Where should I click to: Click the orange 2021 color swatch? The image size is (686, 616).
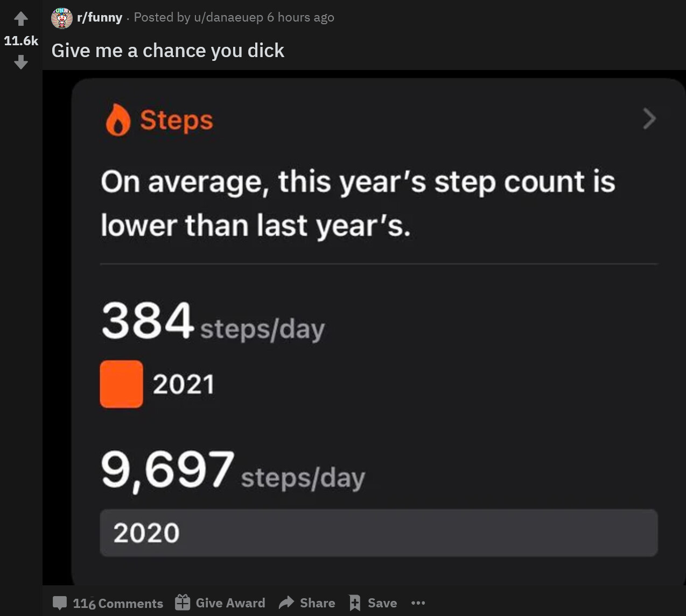point(122,384)
